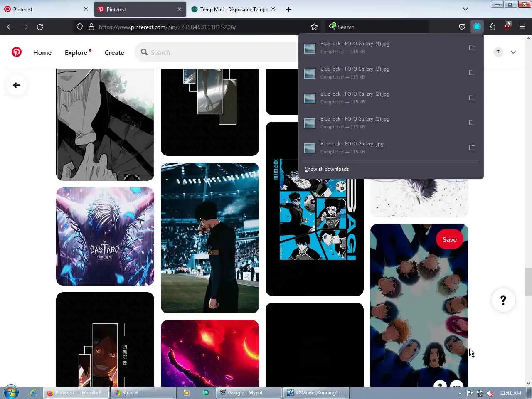The image size is (532, 399).
Task: Click the Pinterest search field
Action: pos(216,52)
